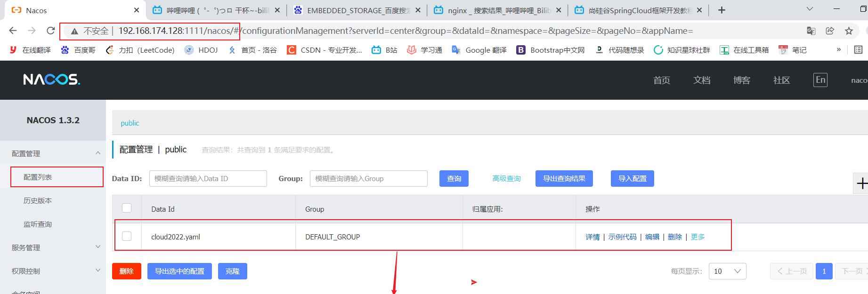Click 导入配置 button
868x294 pixels.
(x=633, y=178)
